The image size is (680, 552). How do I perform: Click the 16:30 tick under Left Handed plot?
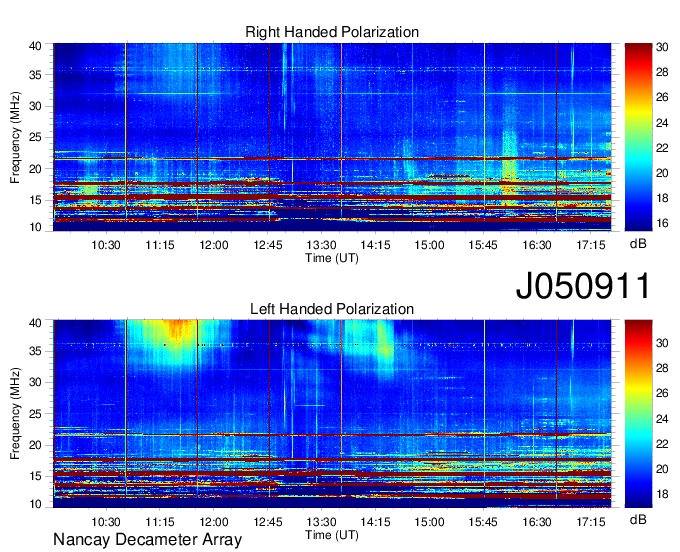[537, 522]
